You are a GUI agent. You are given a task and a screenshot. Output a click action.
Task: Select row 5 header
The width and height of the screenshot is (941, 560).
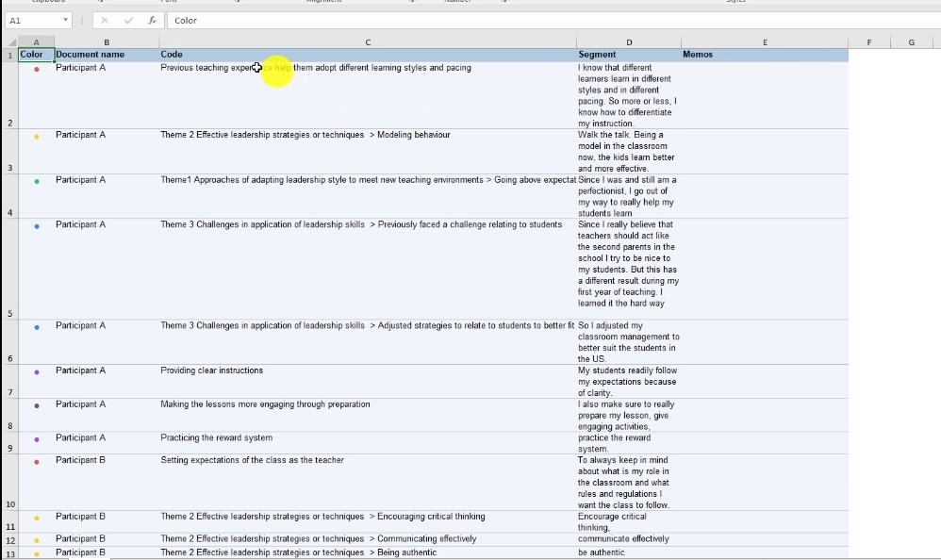click(x=9, y=313)
